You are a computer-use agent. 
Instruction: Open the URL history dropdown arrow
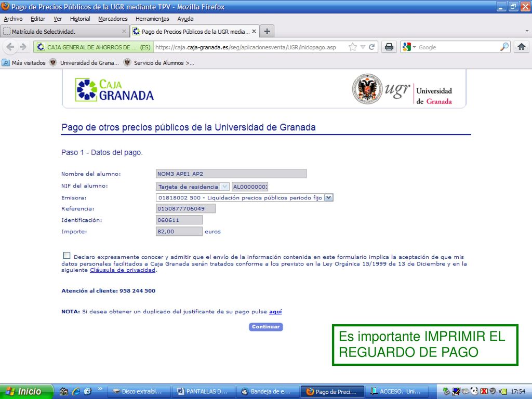363,47
